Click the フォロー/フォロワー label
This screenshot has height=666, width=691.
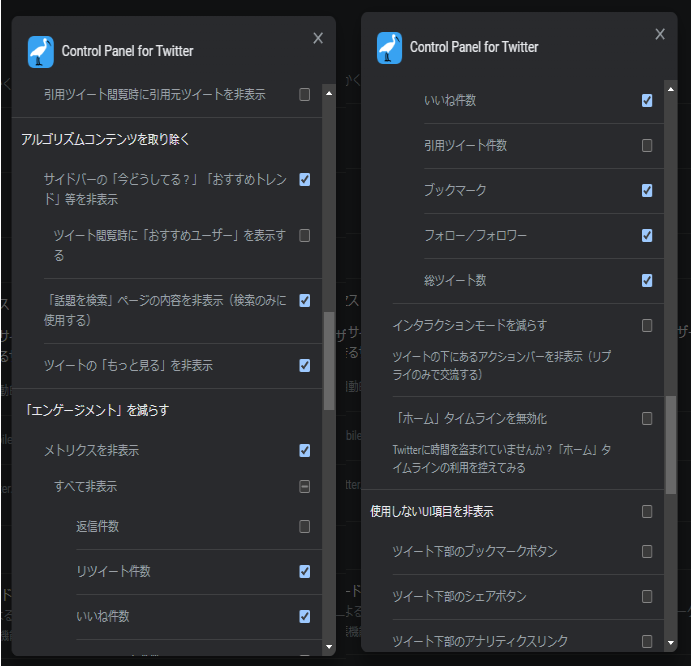pyautogui.click(x=475, y=235)
